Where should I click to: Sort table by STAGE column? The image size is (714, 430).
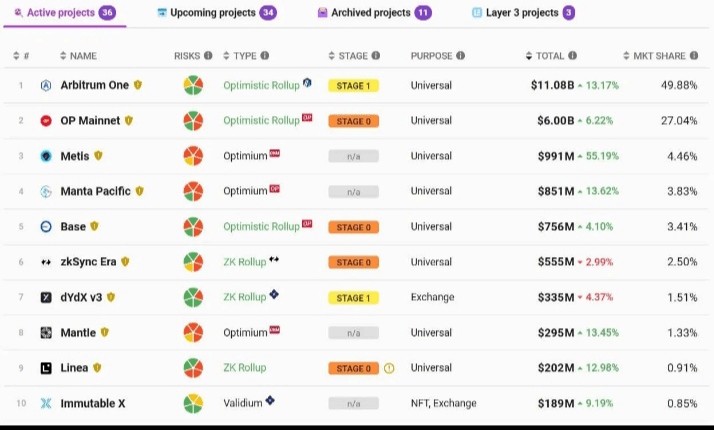point(348,56)
